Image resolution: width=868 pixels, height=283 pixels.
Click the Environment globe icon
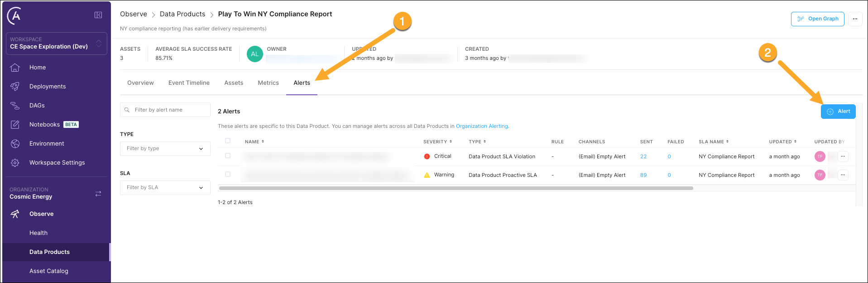(15, 144)
